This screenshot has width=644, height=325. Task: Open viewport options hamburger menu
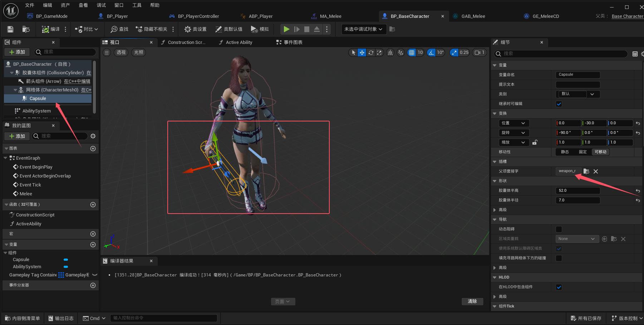click(107, 52)
